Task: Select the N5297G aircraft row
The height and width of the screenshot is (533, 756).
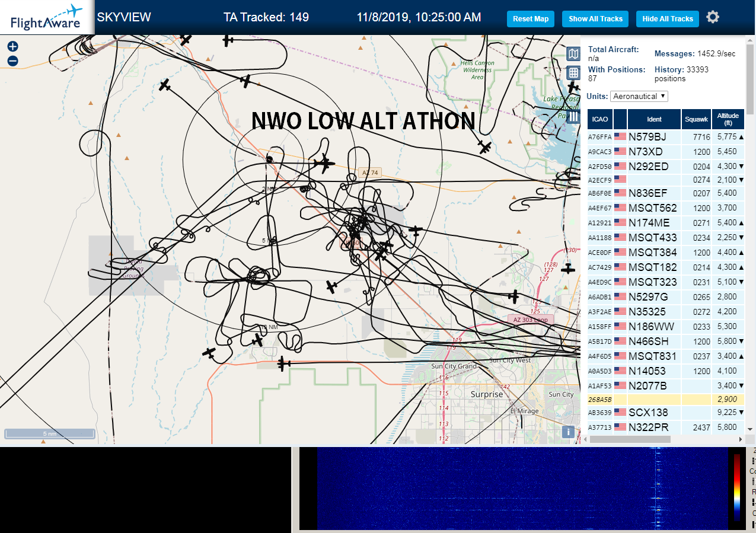Action: [x=666, y=297]
